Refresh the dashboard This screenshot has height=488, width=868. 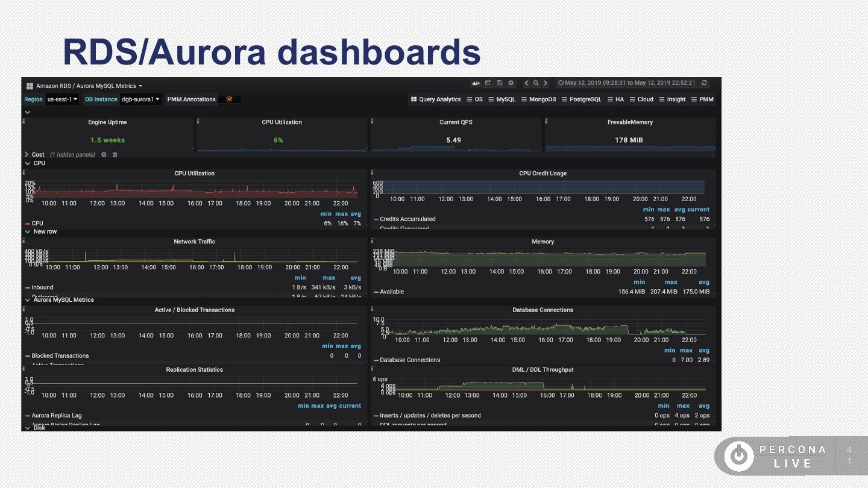tap(704, 83)
